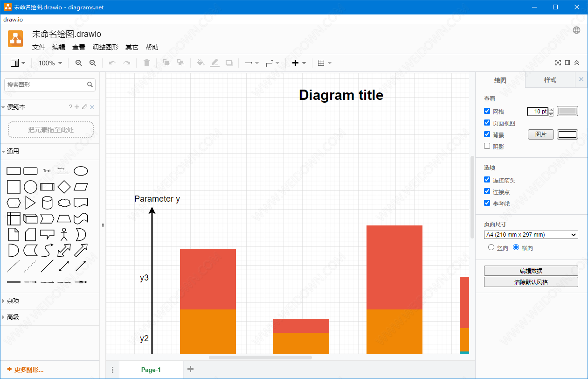Click the fill color bucket icon
This screenshot has width=588, height=379.
point(201,63)
